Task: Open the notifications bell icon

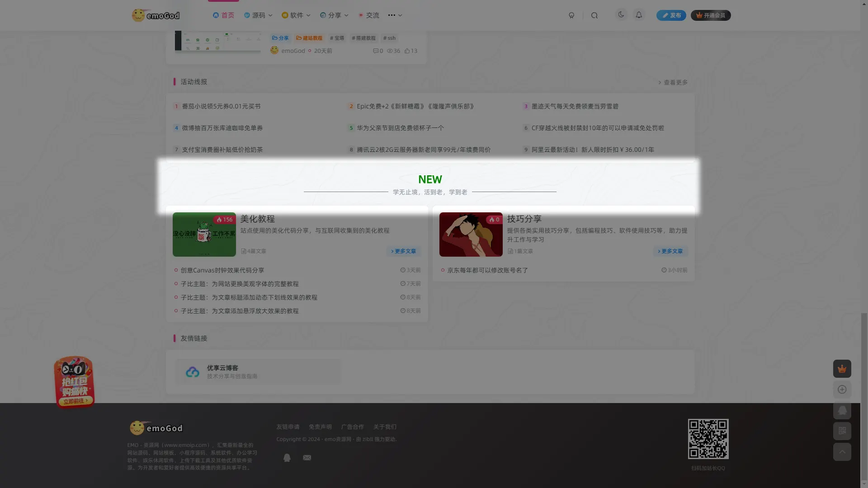Action: [x=639, y=15]
